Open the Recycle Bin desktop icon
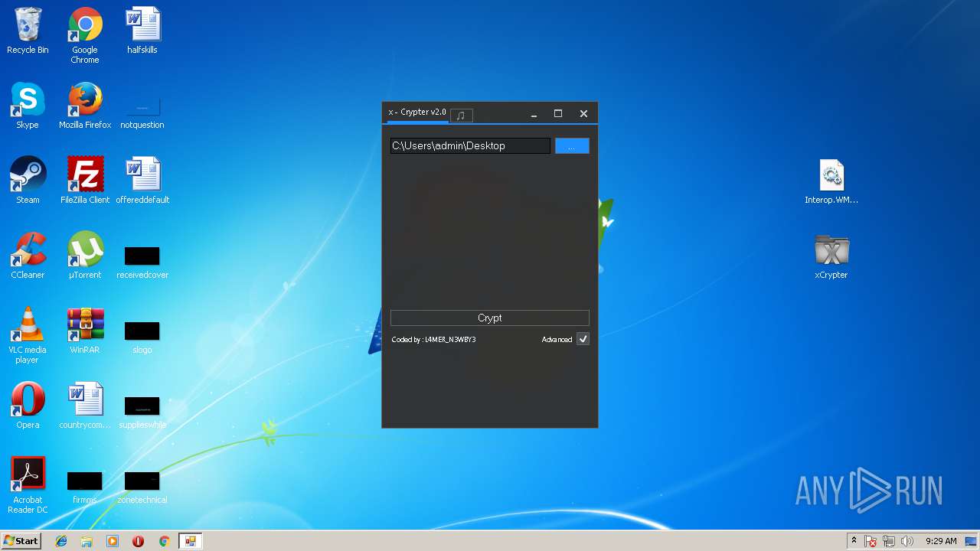The width and height of the screenshot is (980, 551). (28, 31)
